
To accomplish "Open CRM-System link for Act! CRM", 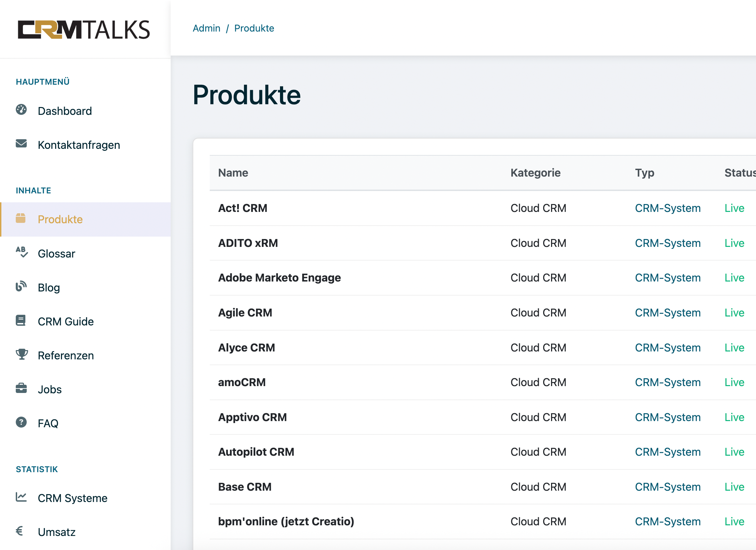I will click(668, 208).
